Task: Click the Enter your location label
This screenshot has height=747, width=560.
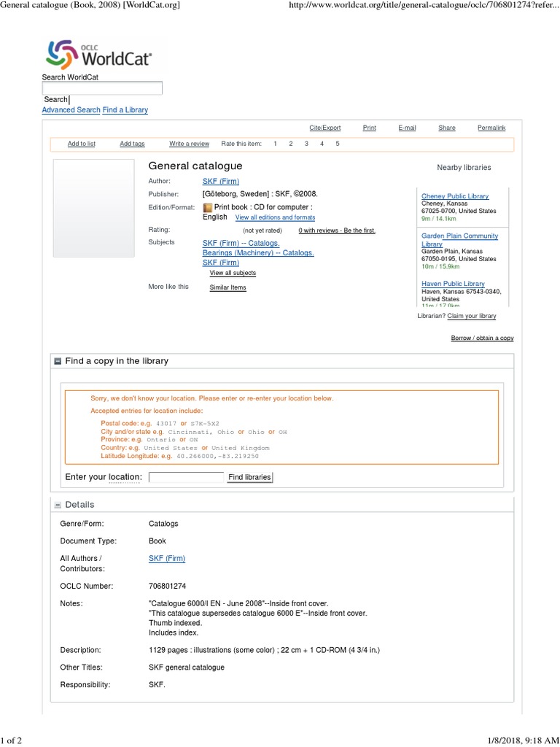Action: (104, 477)
